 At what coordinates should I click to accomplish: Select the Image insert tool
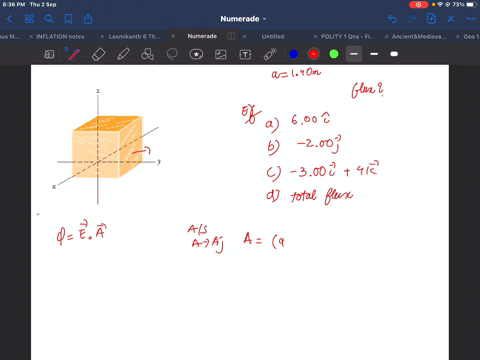point(221,54)
